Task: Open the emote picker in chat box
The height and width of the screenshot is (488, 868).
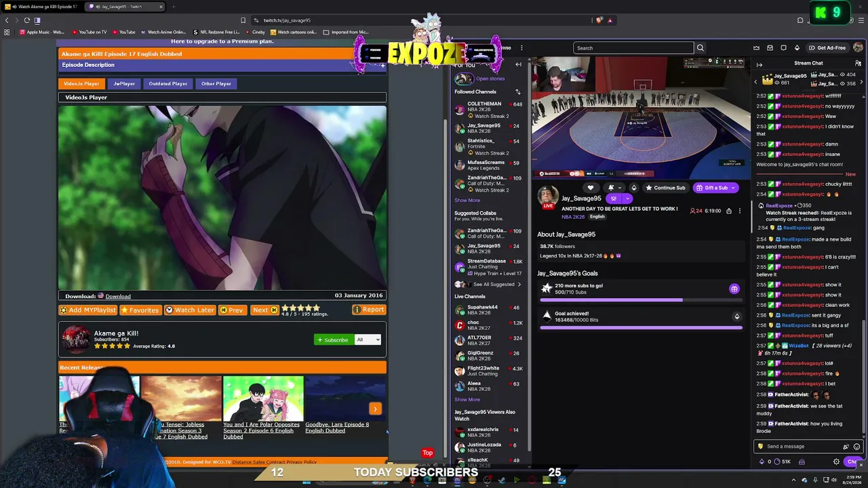Action: 856,447
